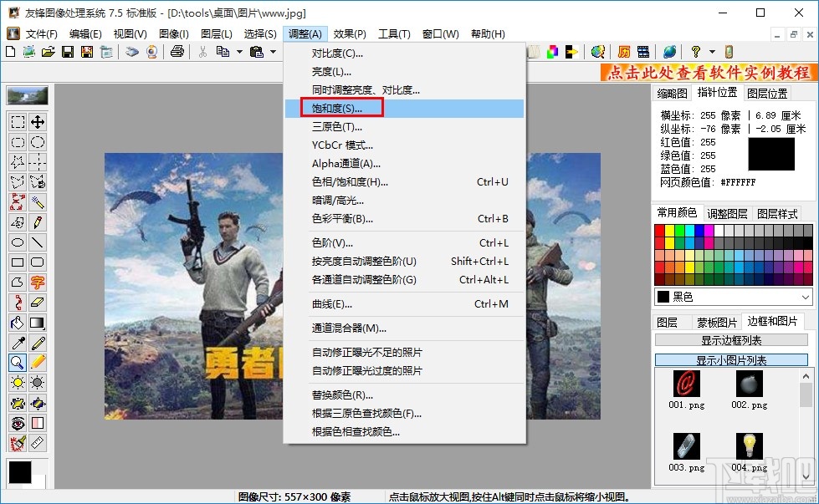Choose the elliptical selection tool

[38, 142]
